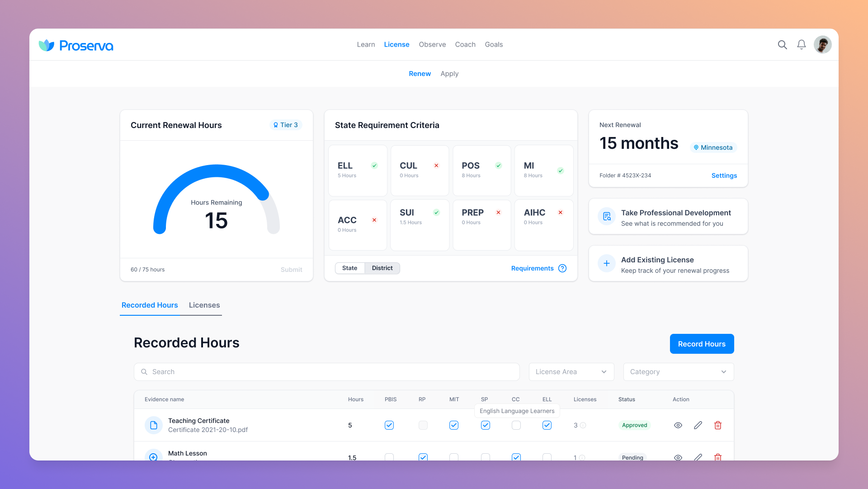
Task: Click the Requirements help question icon
Action: tap(562, 268)
